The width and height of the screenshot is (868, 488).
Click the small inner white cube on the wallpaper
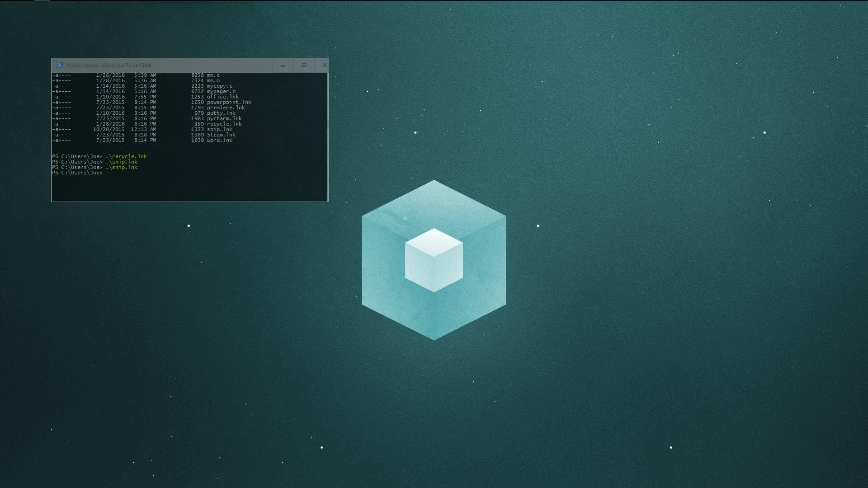click(x=434, y=261)
